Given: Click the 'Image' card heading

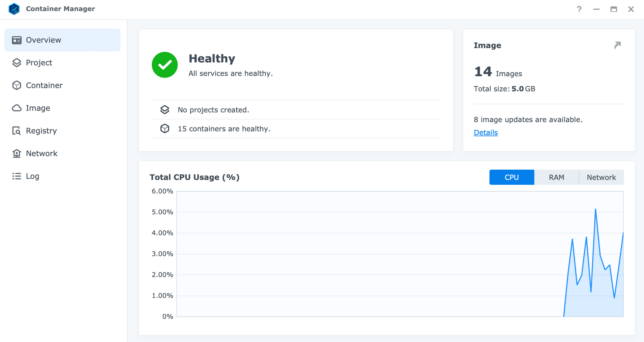Looking at the screenshot, I should [487, 45].
